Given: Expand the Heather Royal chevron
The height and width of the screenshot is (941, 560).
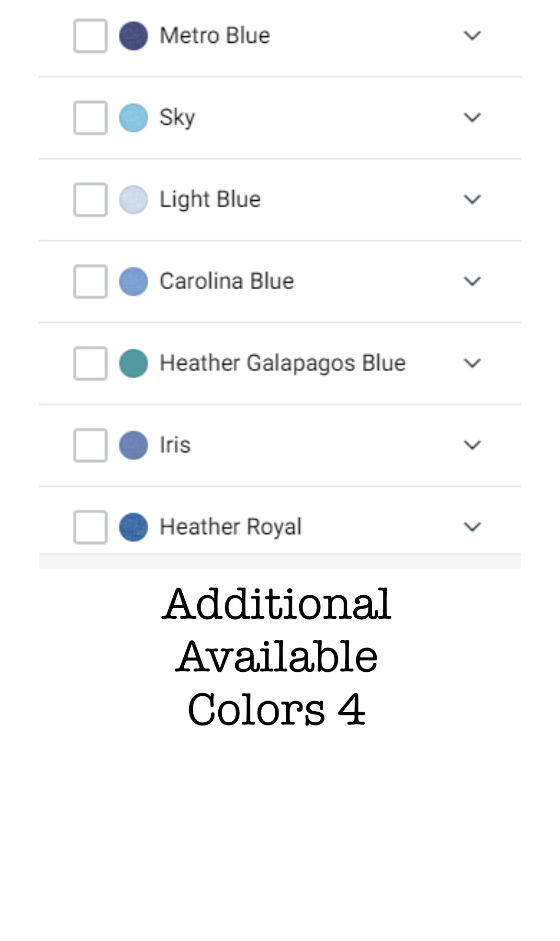Looking at the screenshot, I should point(472,527).
